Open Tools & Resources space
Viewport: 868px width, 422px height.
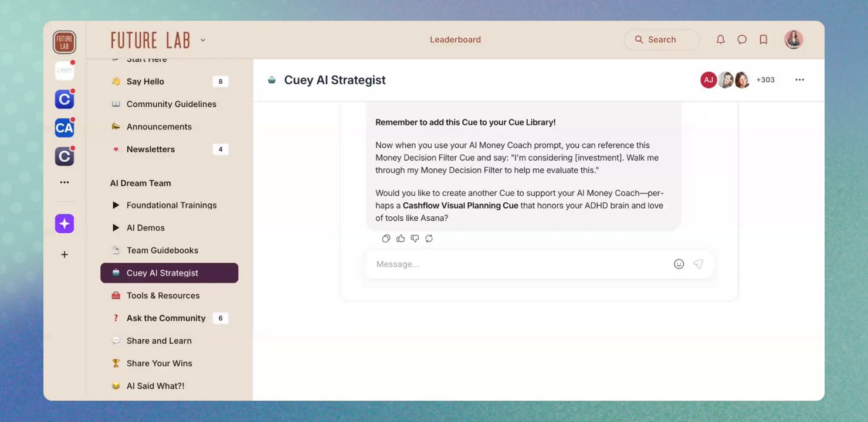coord(169,295)
